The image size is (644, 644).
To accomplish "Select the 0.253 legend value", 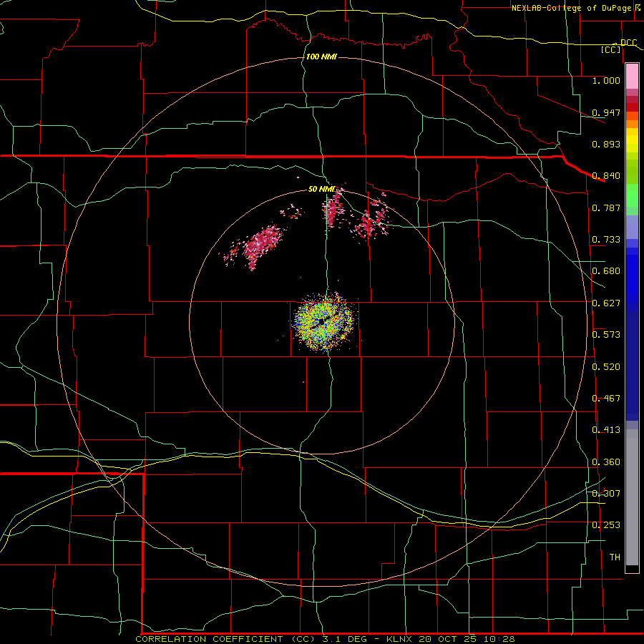I will point(606,525).
